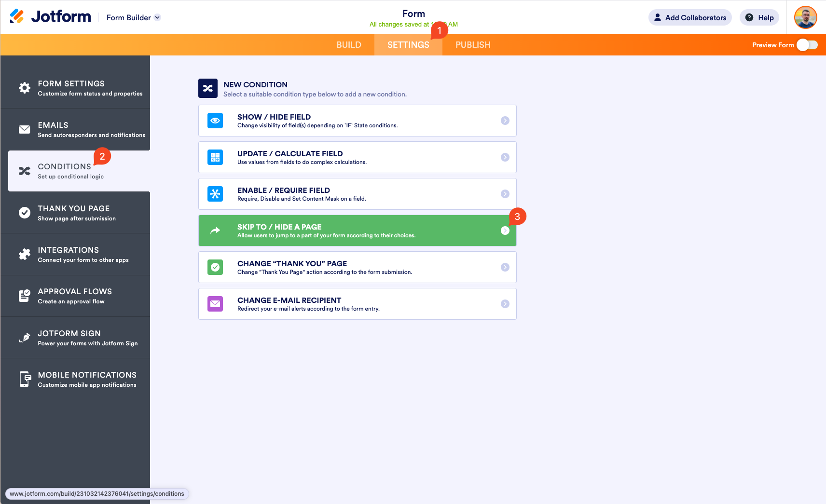Expand Change E-mail Recipient via its arrow
This screenshot has height=504, width=826.
[505, 304]
